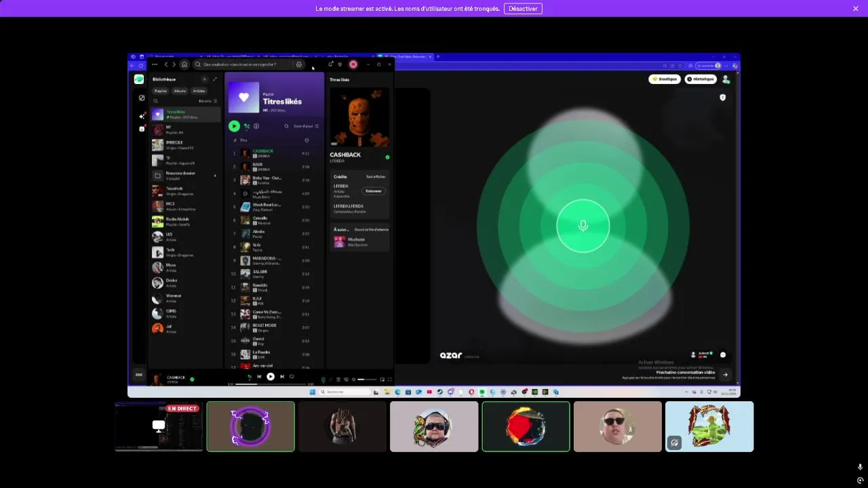The height and width of the screenshot is (488, 868).
Task: Toggle liked checkmark in bottom now-playing bar
Action: pyautogui.click(x=192, y=379)
